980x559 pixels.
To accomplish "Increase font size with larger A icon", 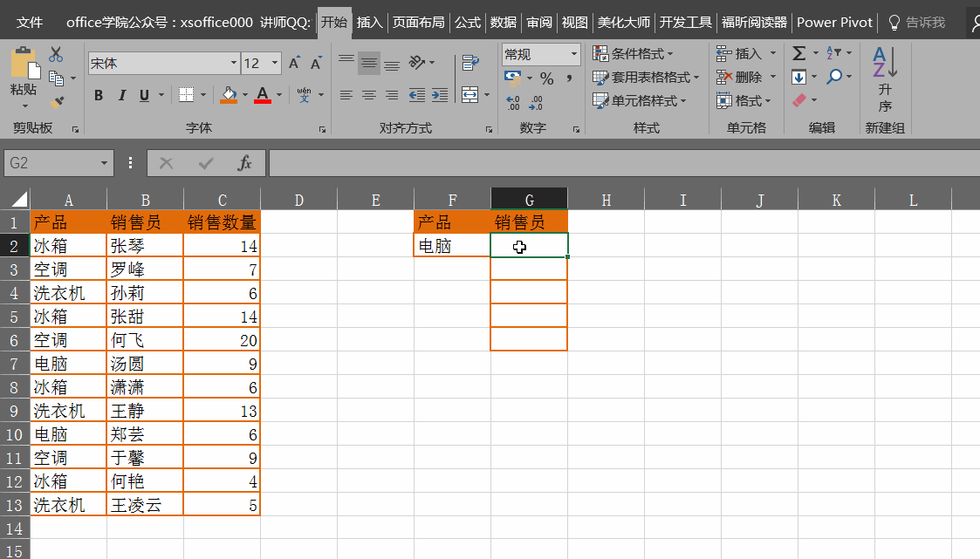I will [294, 63].
